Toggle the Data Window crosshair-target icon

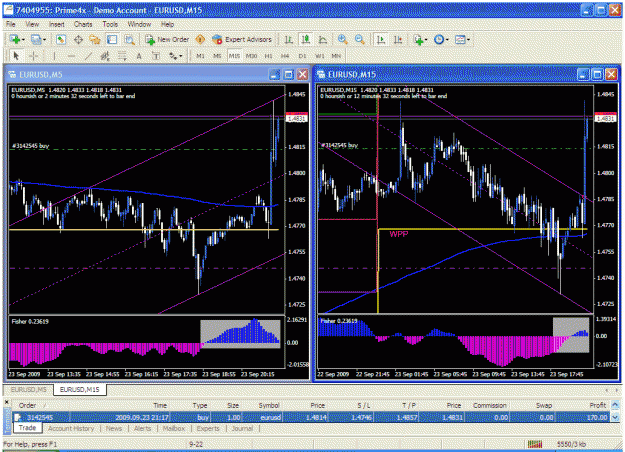pyautogui.click(x=78, y=39)
